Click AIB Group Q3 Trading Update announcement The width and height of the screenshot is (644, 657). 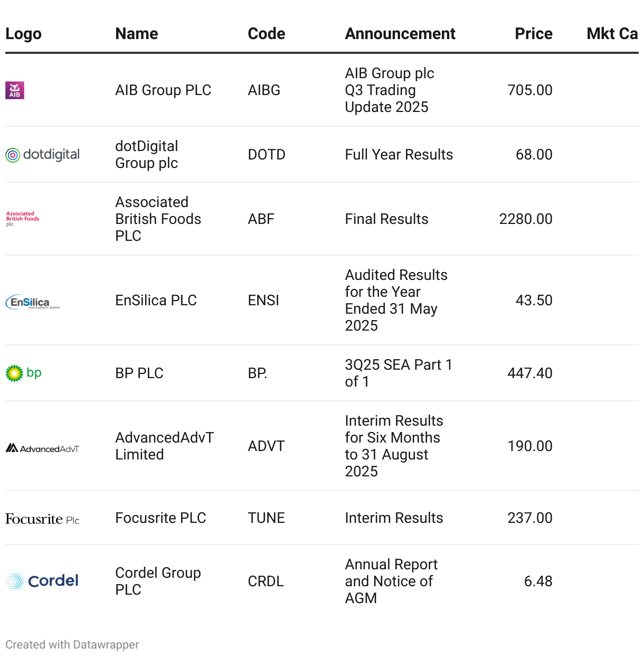[390, 90]
